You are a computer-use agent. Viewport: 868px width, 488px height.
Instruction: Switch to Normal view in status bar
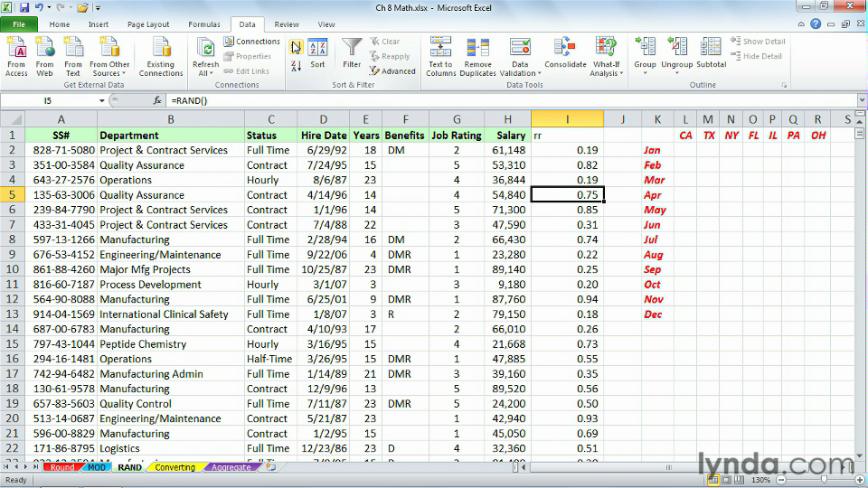coord(713,480)
